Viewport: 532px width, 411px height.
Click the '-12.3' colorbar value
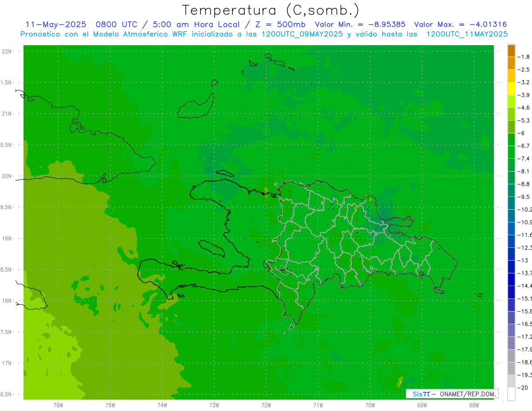coord(524,248)
